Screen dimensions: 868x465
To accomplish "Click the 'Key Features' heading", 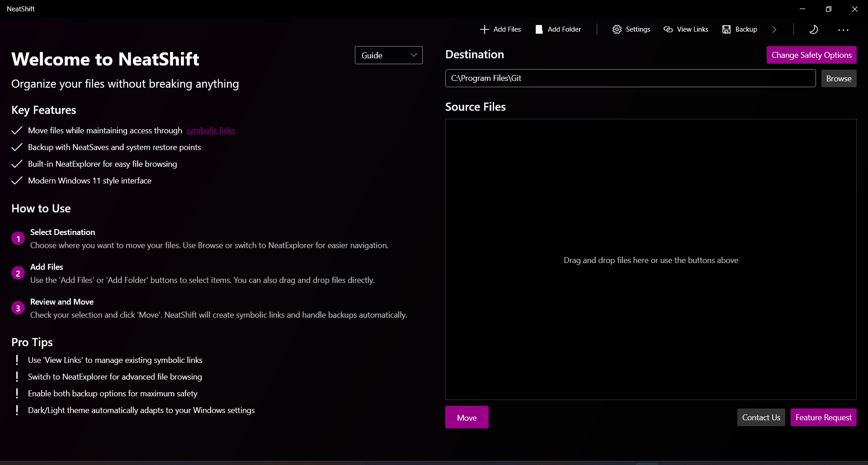I will click(44, 110).
